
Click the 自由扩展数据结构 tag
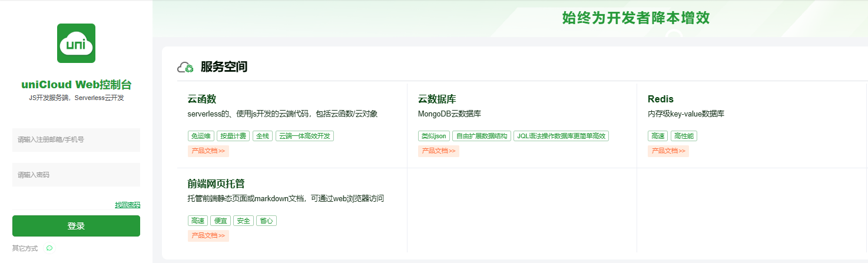click(x=482, y=136)
